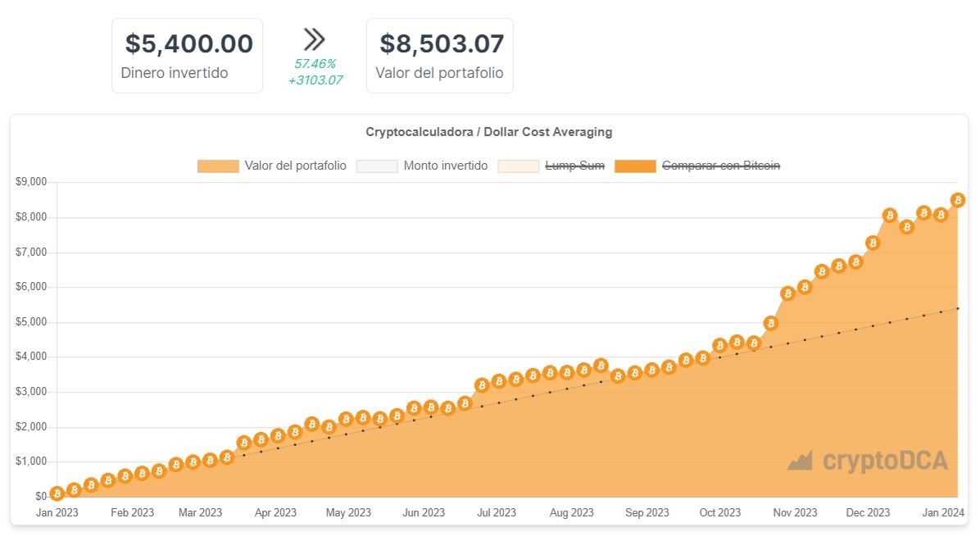Click the grey Monto invertido legend swatch
980x541 pixels.
pyautogui.click(x=377, y=166)
